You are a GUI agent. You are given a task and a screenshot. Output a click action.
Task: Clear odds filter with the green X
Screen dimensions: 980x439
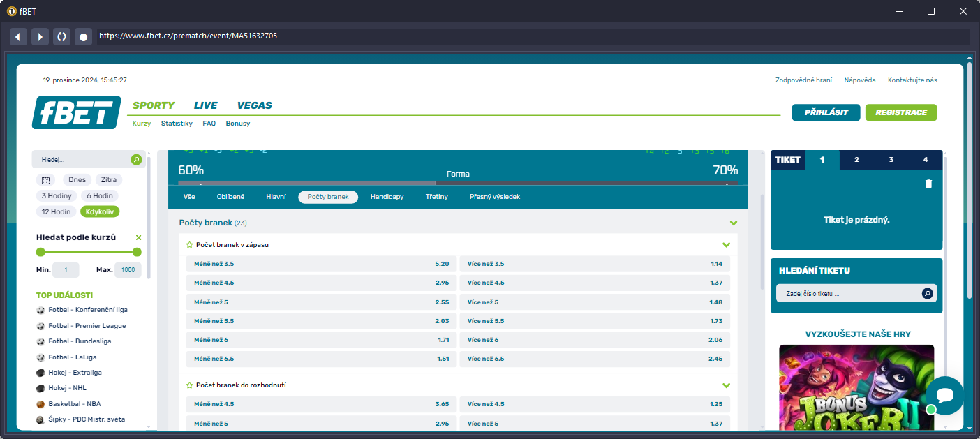pyautogui.click(x=138, y=237)
